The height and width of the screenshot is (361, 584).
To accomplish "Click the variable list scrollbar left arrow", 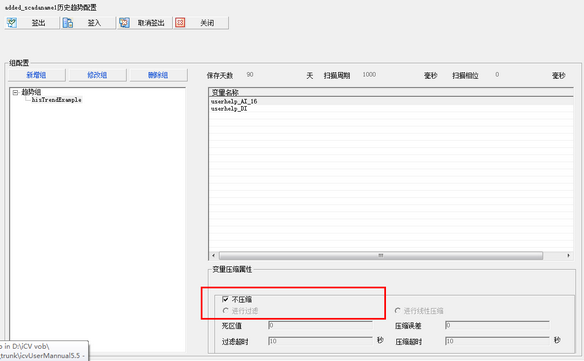I will 213,256.
